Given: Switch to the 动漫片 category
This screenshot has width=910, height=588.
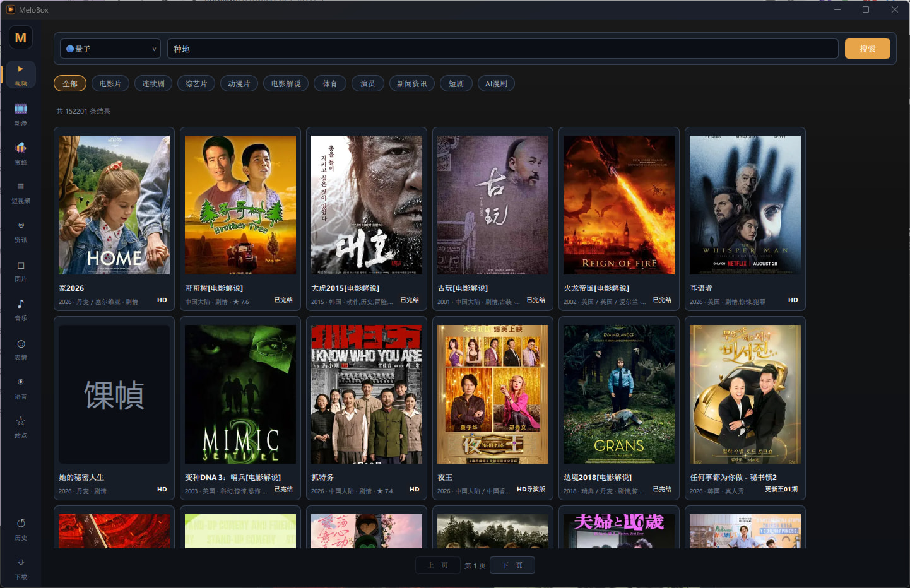Looking at the screenshot, I should pos(239,83).
